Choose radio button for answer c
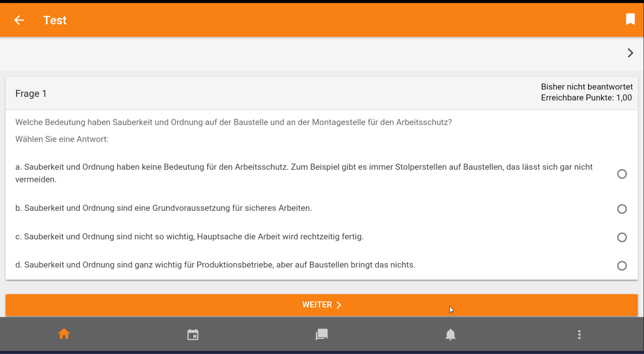The image size is (644, 354). 622,237
